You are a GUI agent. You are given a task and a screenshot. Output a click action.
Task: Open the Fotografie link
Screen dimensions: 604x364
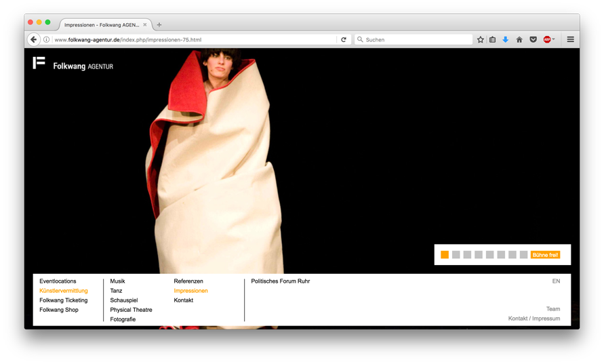point(123,319)
